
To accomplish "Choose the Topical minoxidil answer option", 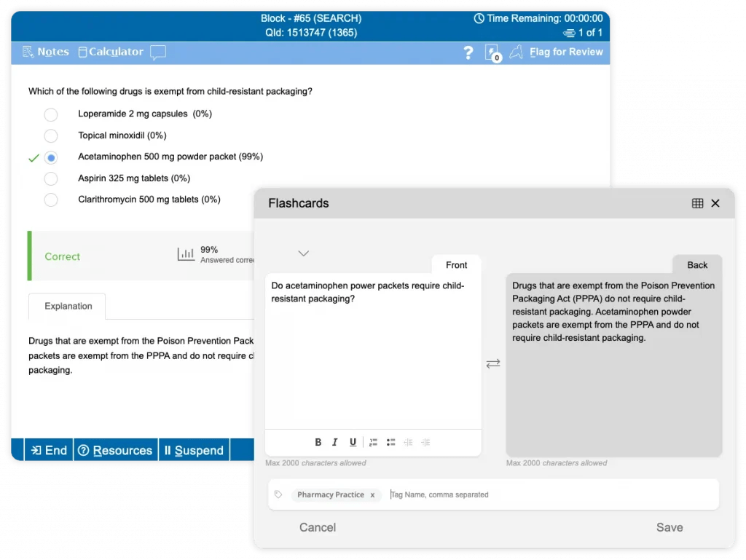I will (x=51, y=135).
